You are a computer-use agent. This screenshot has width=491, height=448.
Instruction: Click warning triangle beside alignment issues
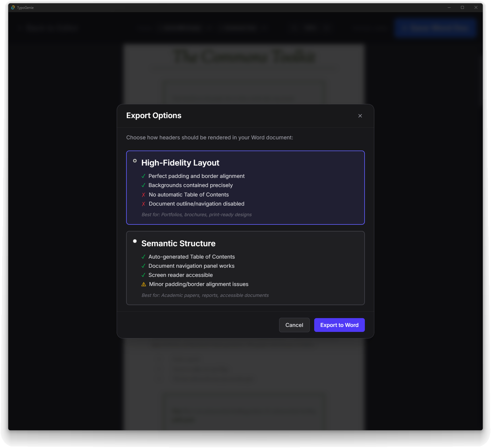click(144, 284)
